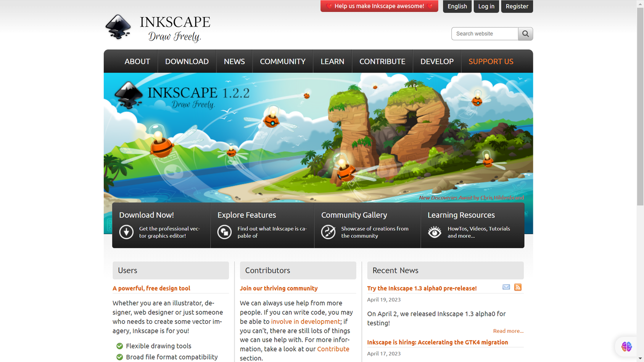The image size is (644, 362).
Task: Click Help us make Inkscape awesome banner
Action: pyautogui.click(x=379, y=6)
